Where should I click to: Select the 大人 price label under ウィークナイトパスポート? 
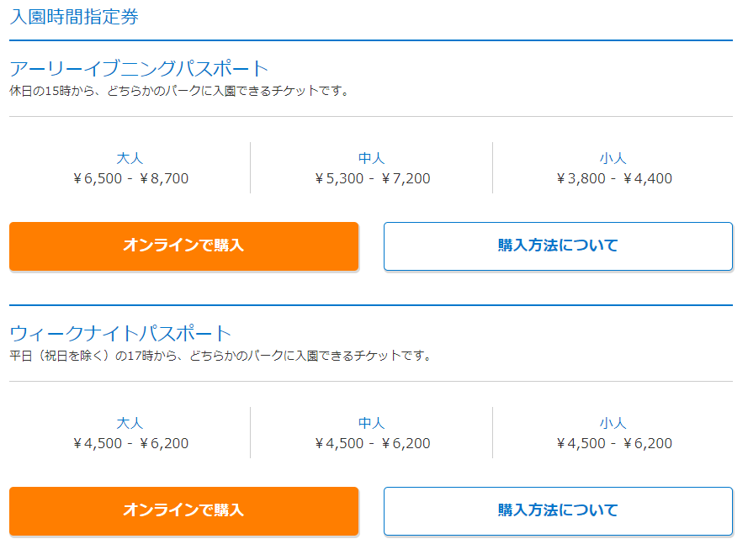point(131,421)
